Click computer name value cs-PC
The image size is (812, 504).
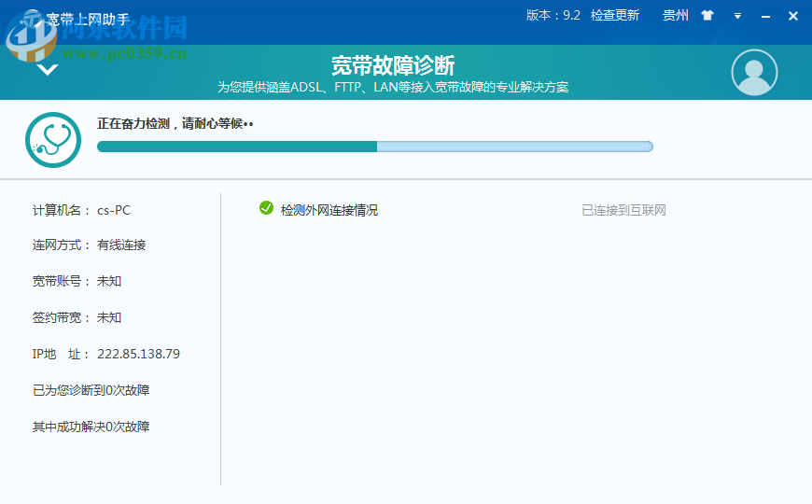pyautogui.click(x=114, y=210)
